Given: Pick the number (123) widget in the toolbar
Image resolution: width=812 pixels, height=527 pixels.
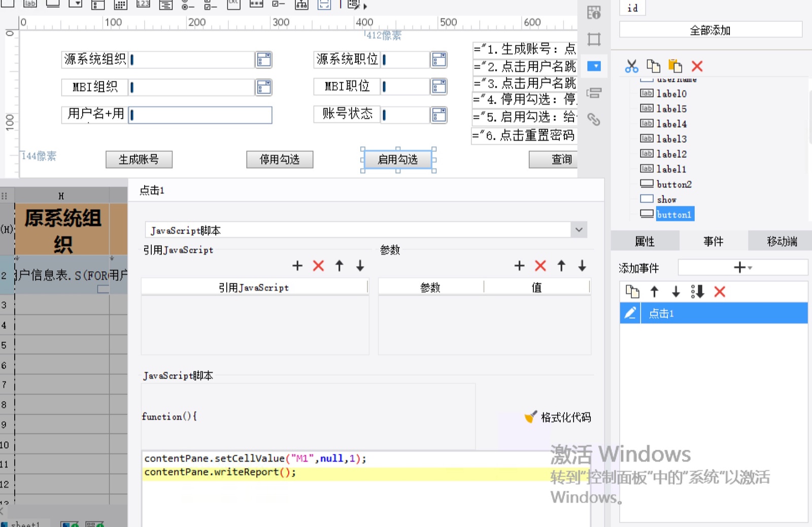Looking at the screenshot, I should pos(143,4).
